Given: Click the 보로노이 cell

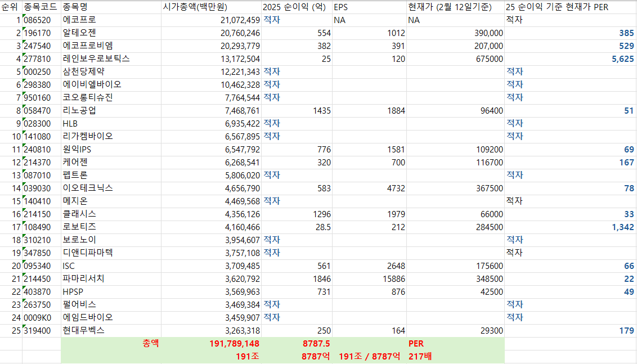Looking at the screenshot, I should coord(111,240).
